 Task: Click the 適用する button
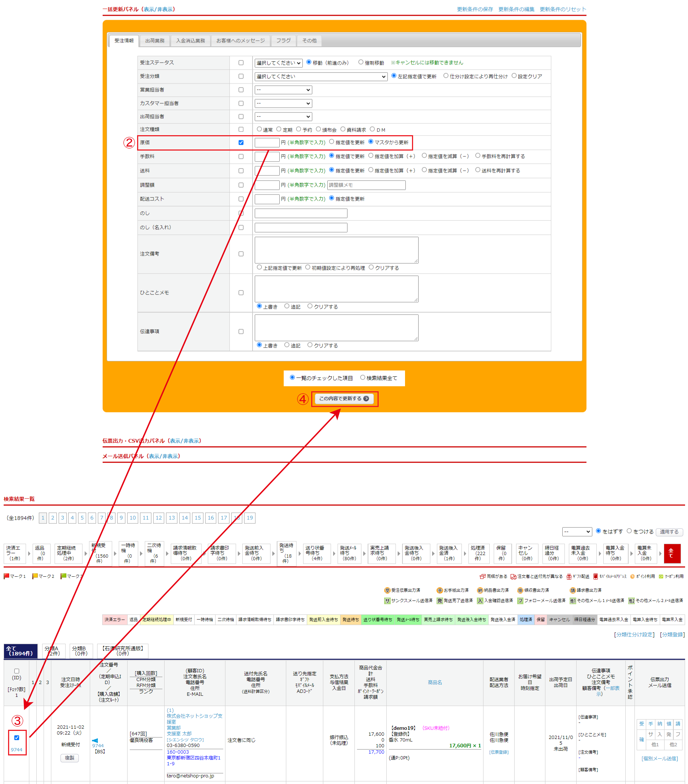pos(669,532)
